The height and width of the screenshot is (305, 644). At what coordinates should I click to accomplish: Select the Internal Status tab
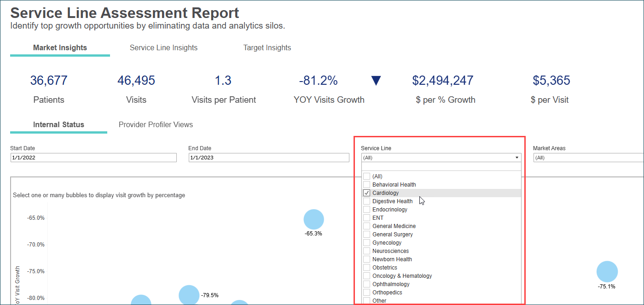pos(58,125)
